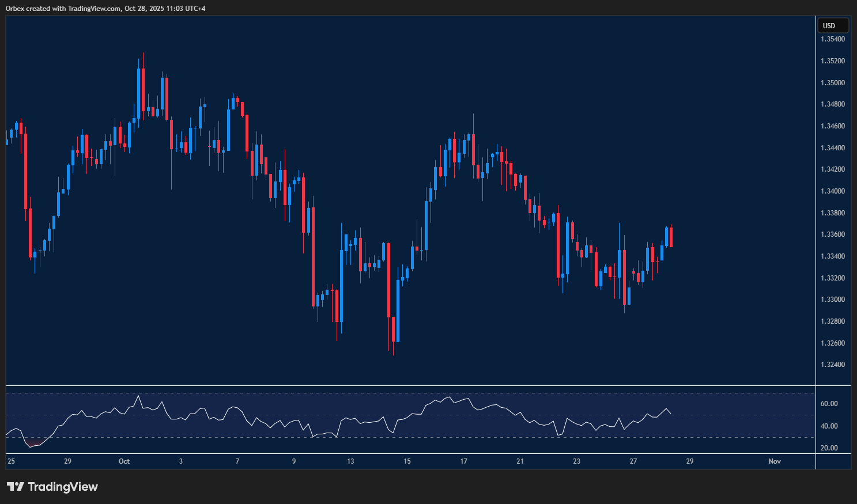Click the TradingView wordmark at bottom left
Image resolution: width=857 pixels, height=504 pixels.
[63, 487]
